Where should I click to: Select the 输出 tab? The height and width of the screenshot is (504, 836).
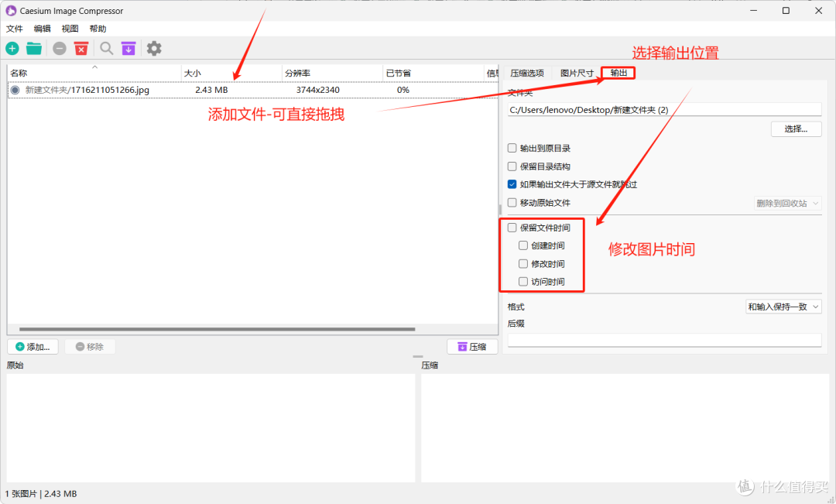tap(618, 73)
